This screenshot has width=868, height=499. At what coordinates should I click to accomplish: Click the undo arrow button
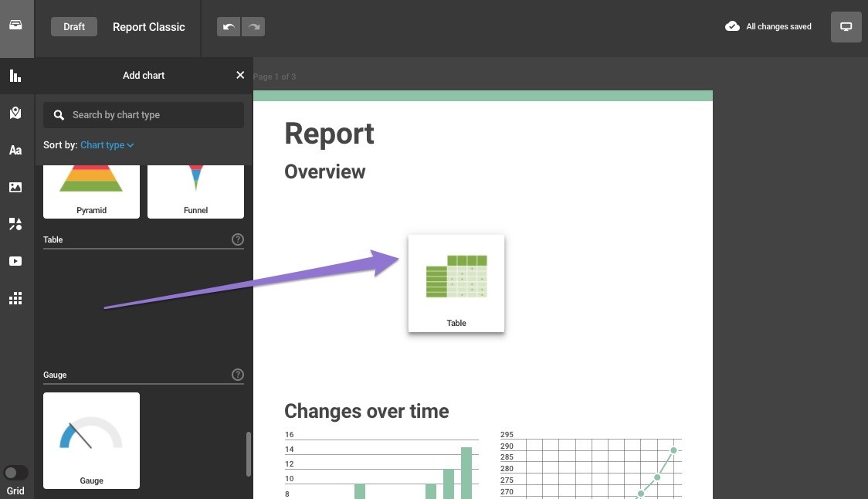pos(229,27)
